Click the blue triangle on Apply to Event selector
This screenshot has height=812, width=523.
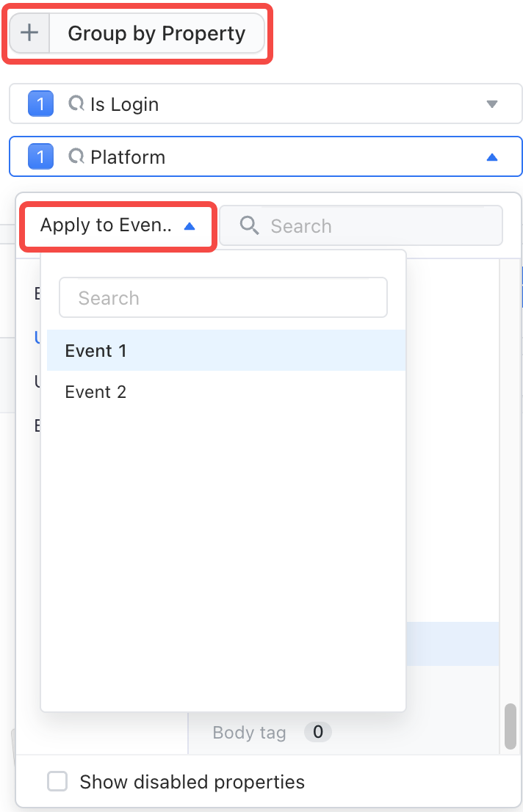pyautogui.click(x=190, y=226)
